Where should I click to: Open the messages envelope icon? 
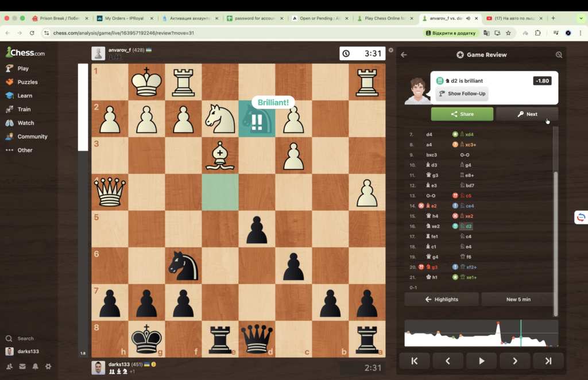(22, 366)
